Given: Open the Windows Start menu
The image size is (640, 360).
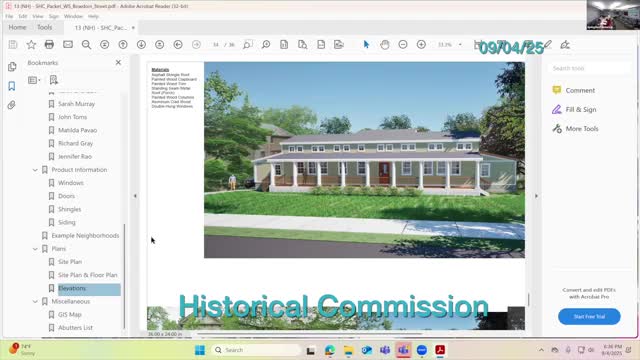Looking at the screenshot, I should pos(200,350).
